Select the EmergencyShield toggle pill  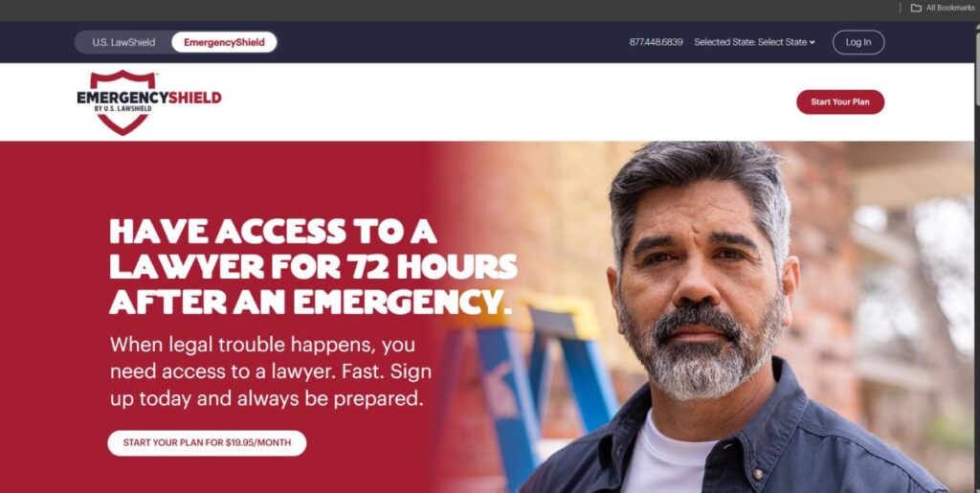point(224,42)
